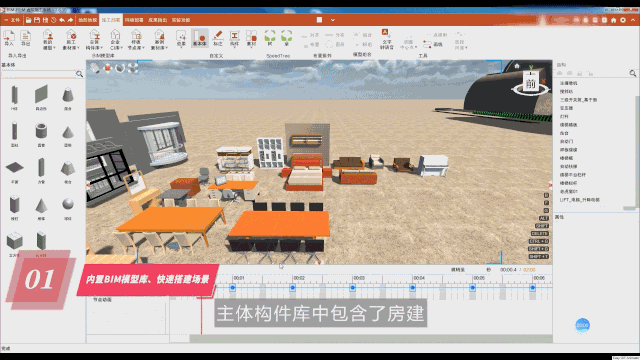The width and height of the screenshot is (640, 360).
Task: Click the save disk quick-access icon
Action: pos(37,20)
